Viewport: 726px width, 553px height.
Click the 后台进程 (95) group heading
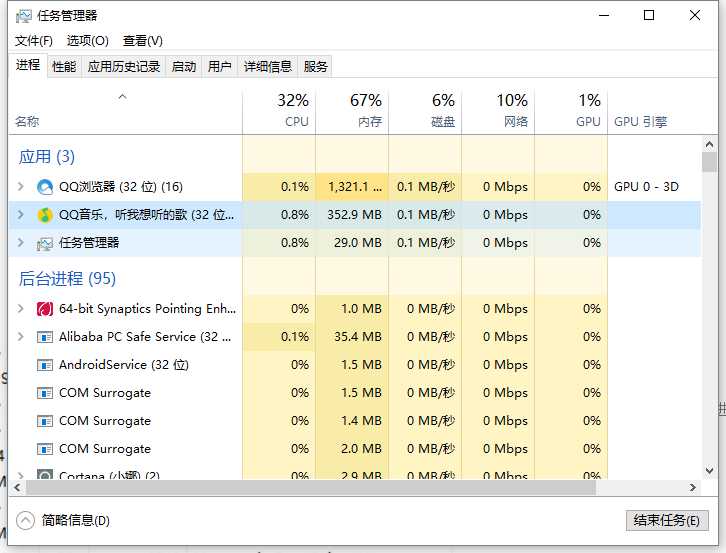pyautogui.click(x=67, y=279)
